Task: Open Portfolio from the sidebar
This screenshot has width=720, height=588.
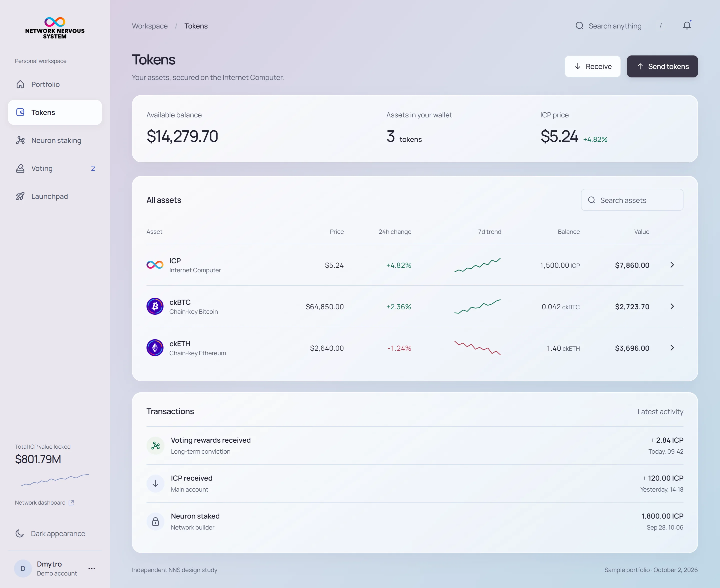Action: click(55, 84)
